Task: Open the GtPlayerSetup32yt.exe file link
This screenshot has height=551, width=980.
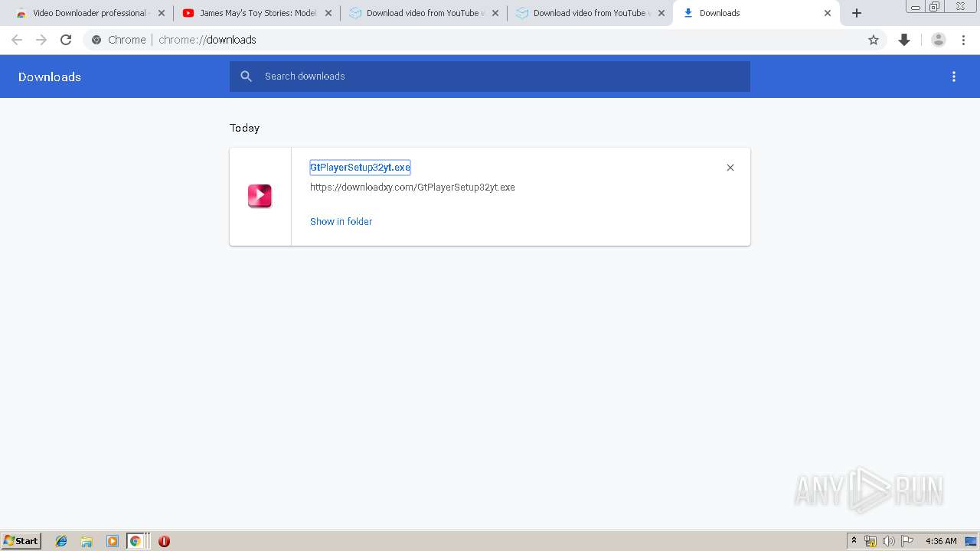Action: pos(360,168)
